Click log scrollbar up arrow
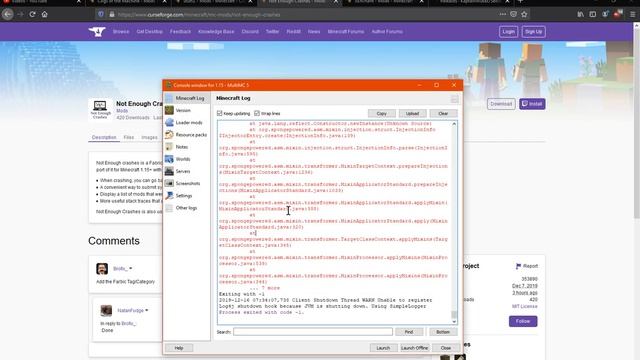The image size is (640, 360). point(453,124)
